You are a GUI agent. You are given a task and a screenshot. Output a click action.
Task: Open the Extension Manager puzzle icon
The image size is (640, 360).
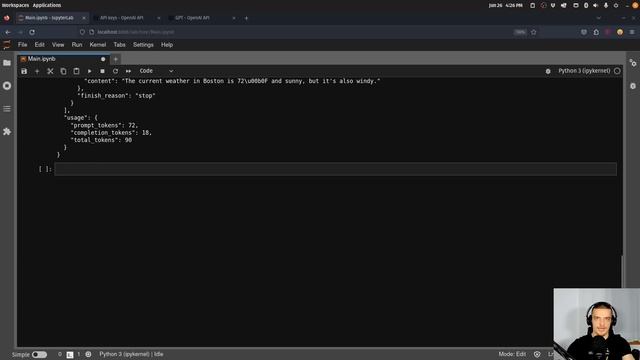pyautogui.click(x=7, y=131)
